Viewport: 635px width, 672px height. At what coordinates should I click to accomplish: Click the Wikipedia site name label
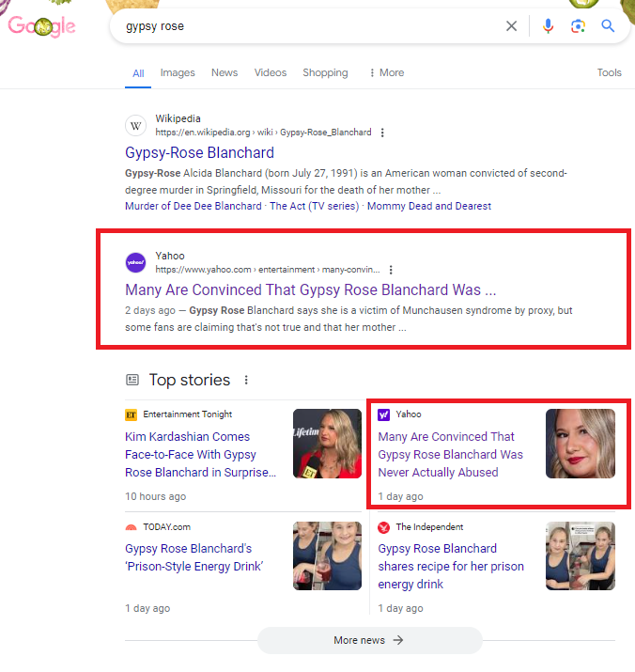tap(178, 118)
